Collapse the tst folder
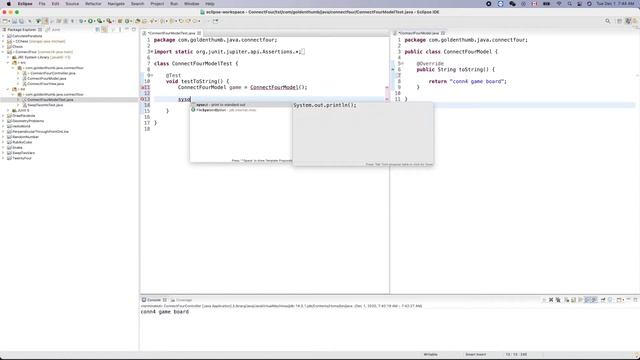The width and height of the screenshot is (640, 360). (x=8, y=89)
